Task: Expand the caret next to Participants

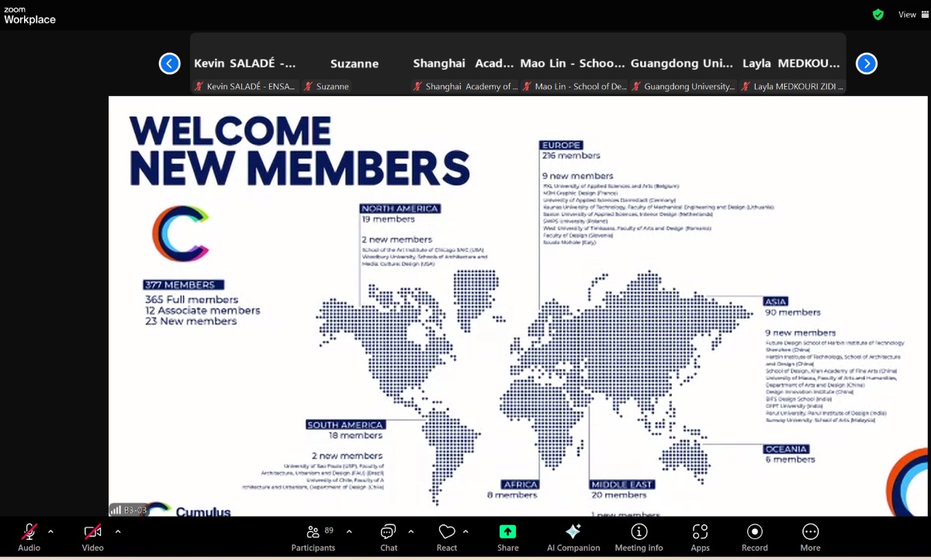Action: [349, 531]
